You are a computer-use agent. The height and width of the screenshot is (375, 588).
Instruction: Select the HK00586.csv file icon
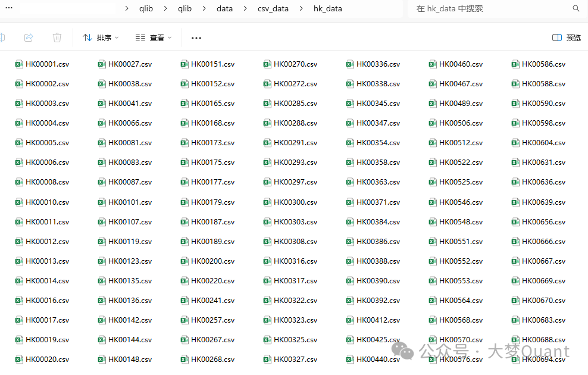point(515,64)
